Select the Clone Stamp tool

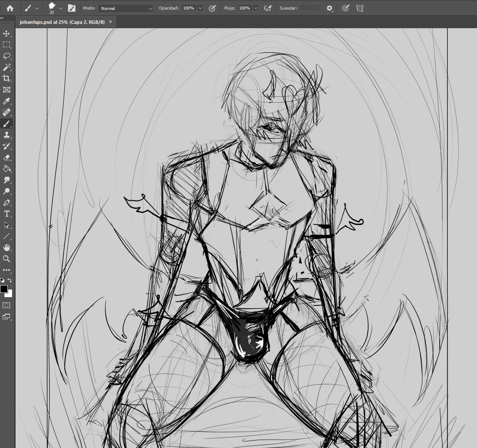(6, 135)
